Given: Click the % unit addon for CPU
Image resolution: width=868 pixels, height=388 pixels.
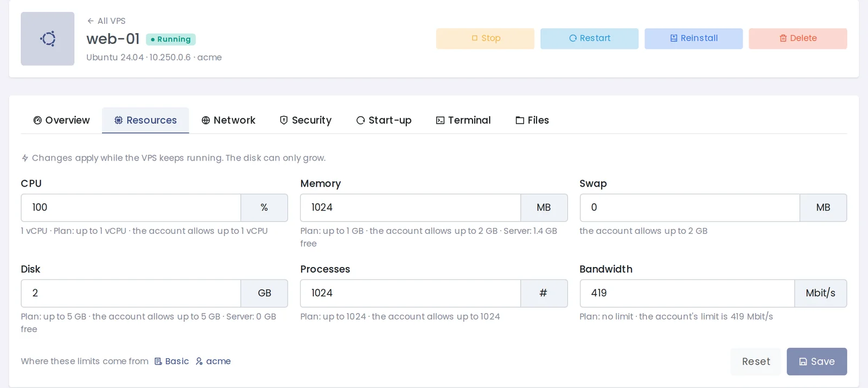Looking at the screenshot, I should (x=264, y=207).
